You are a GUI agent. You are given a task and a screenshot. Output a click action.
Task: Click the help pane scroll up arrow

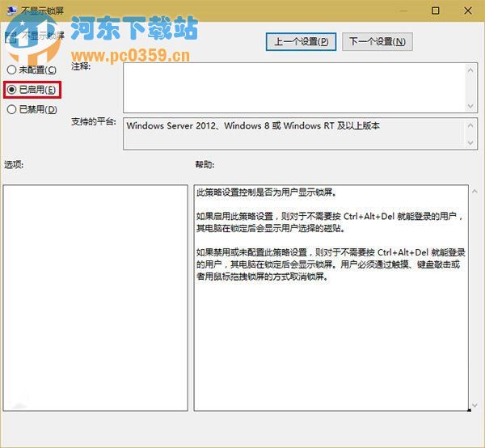point(474,191)
